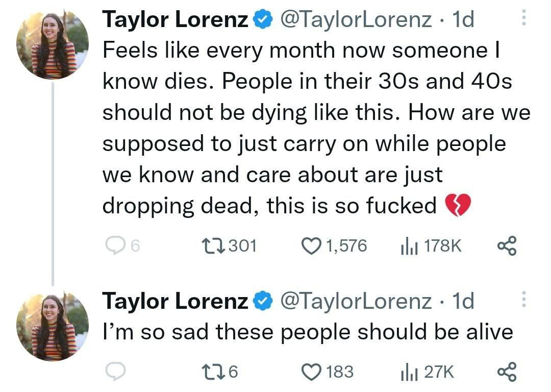
Task: Like the second tweet with 183 likes
Action: [x=311, y=372]
